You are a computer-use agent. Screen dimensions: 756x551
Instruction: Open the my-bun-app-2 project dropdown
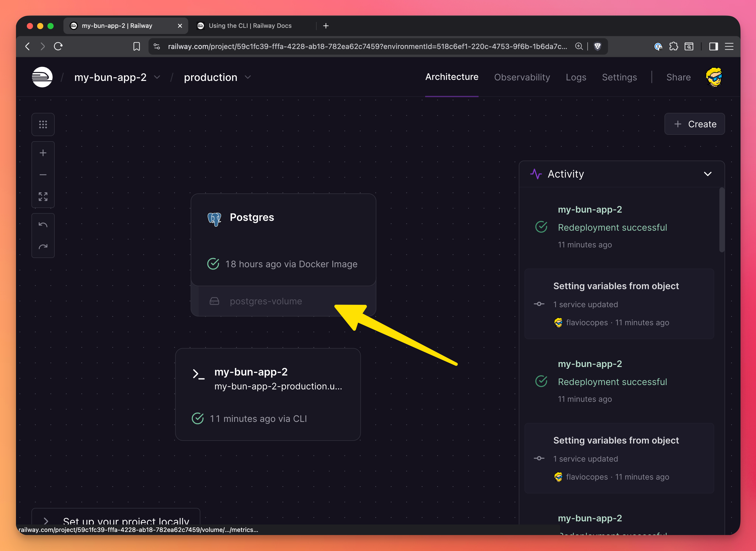click(x=157, y=77)
